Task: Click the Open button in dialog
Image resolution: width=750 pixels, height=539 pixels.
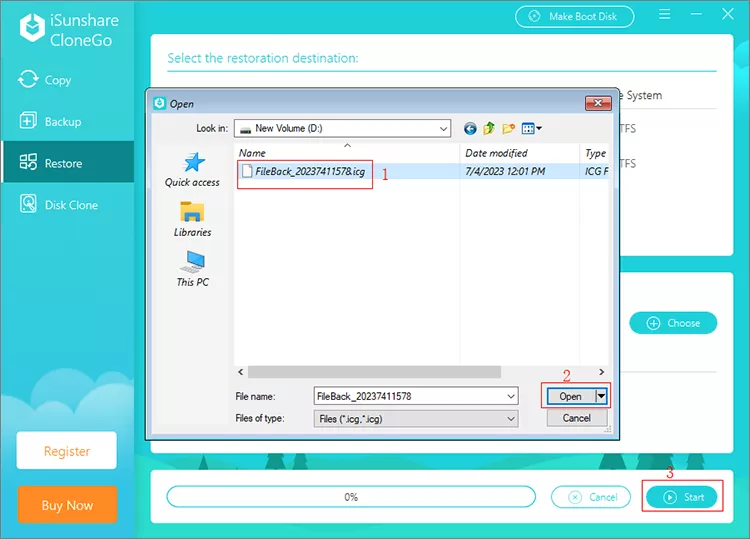Action: tap(571, 396)
